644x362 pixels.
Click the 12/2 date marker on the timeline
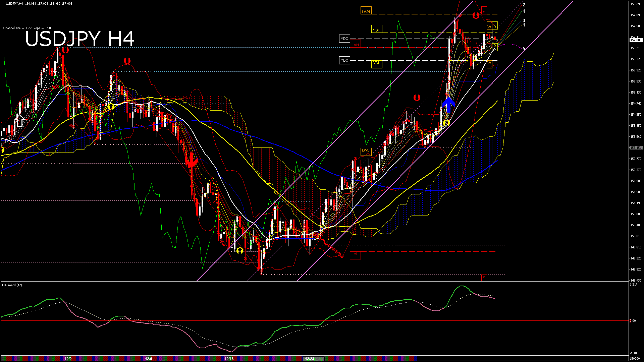pyautogui.click(x=68, y=359)
